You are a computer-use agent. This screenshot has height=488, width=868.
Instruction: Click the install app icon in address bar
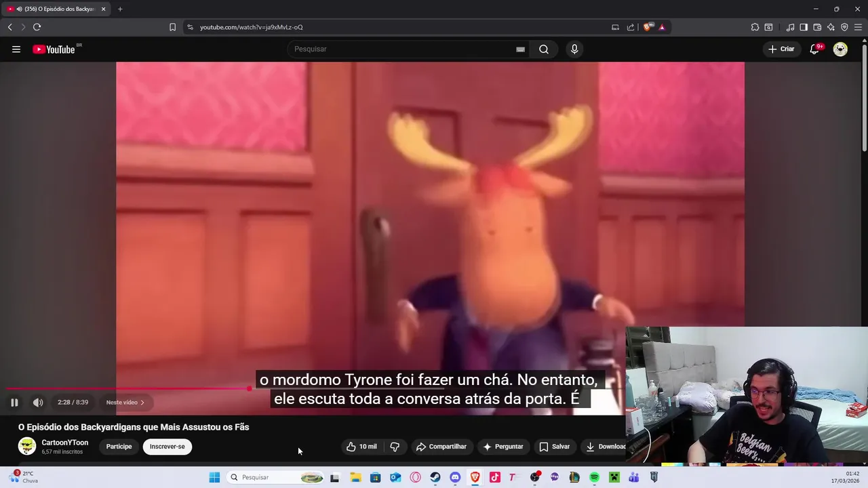[x=615, y=27]
